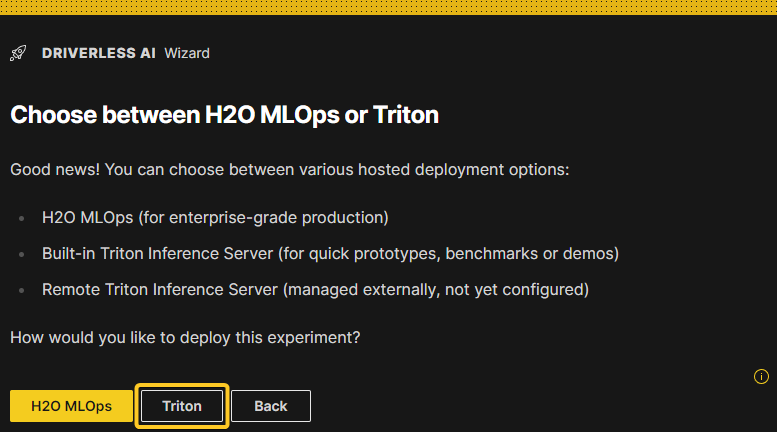Click 'Remote Triton Inference Server' bullet name

coord(160,289)
